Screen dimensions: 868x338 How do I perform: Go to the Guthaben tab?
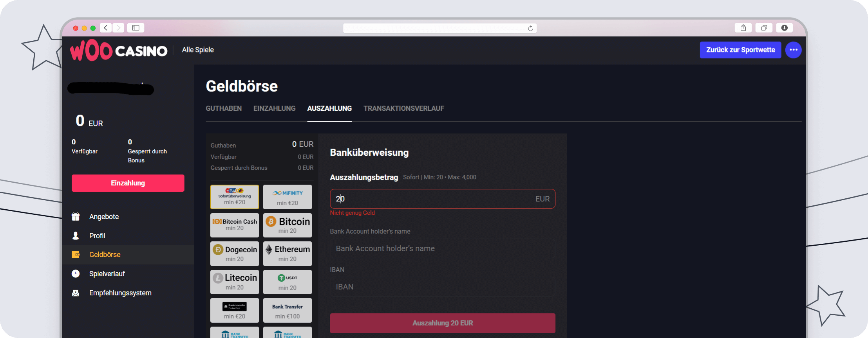click(x=224, y=108)
